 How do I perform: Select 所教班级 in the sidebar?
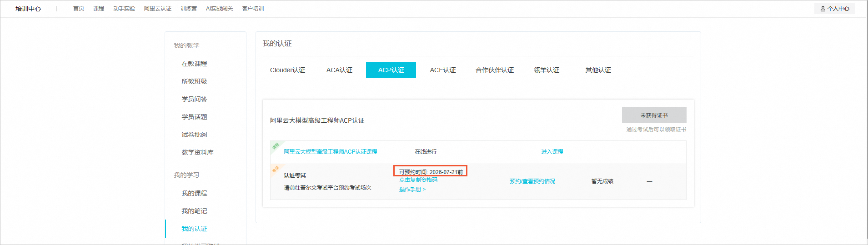pyautogui.click(x=194, y=81)
